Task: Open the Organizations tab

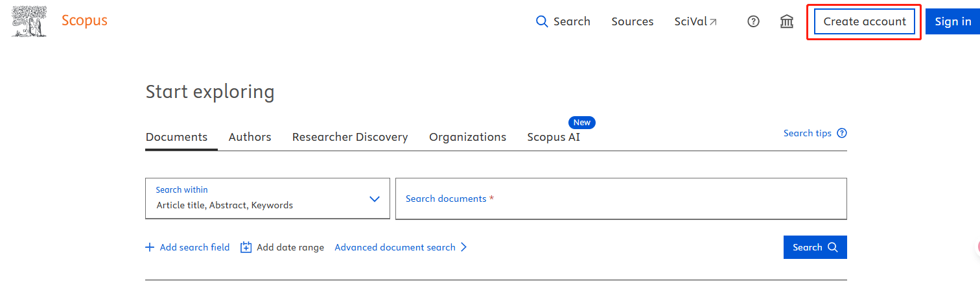Action: (467, 137)
